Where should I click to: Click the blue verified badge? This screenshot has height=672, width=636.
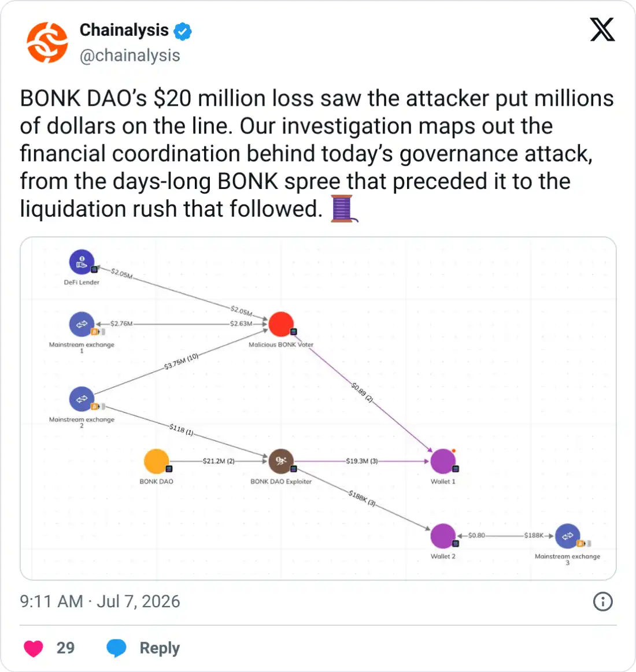pos(183,31)
